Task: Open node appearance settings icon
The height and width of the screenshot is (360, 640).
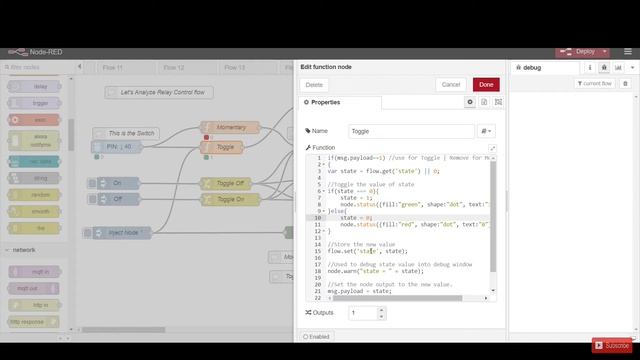Action: (498, 102)
